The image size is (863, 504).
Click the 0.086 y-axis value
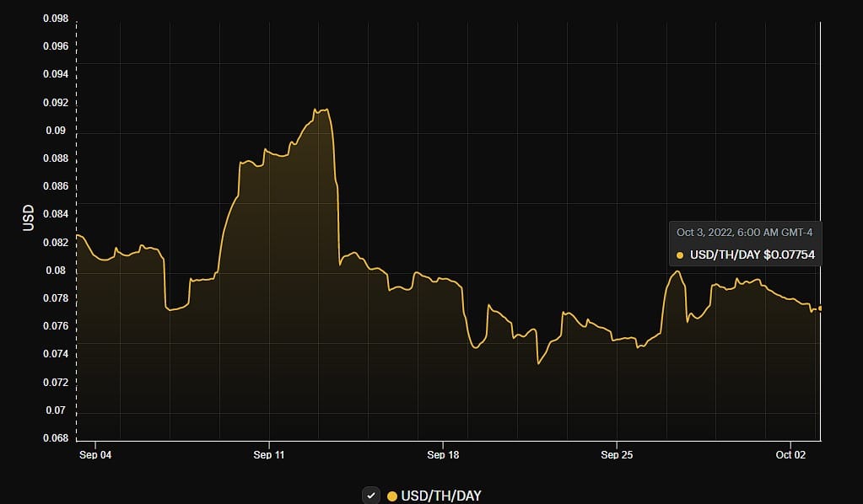coord(56,185)
